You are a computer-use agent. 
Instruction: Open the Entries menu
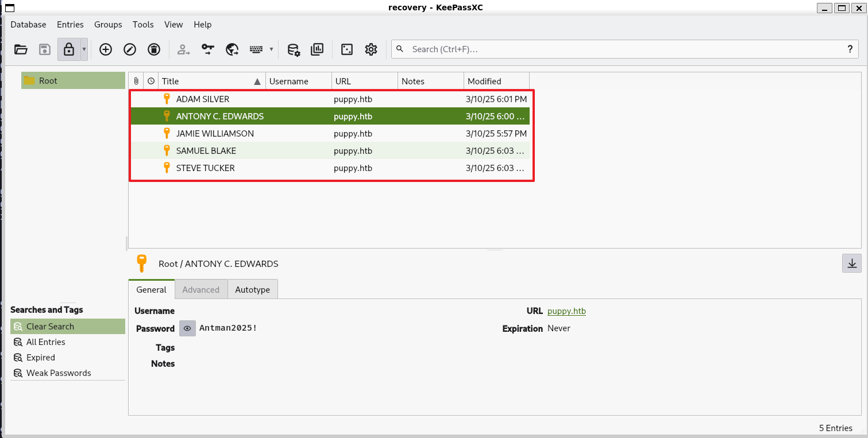pos(70,24)
